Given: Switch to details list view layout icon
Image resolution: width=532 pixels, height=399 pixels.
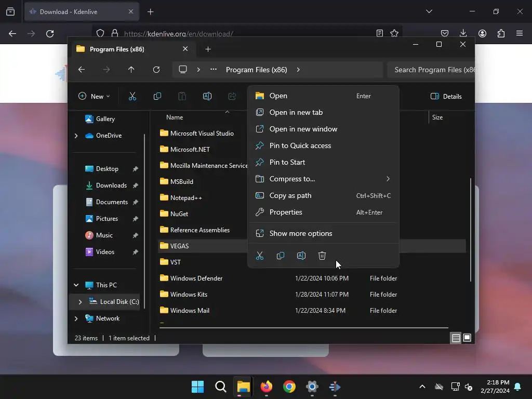Looking at the screenshot, I should [456, 338].
